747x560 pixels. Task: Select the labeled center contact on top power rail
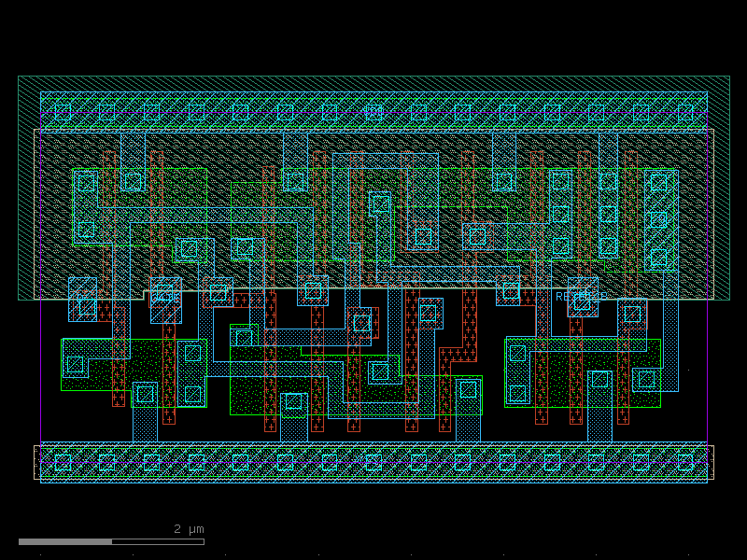pos(373,112)
